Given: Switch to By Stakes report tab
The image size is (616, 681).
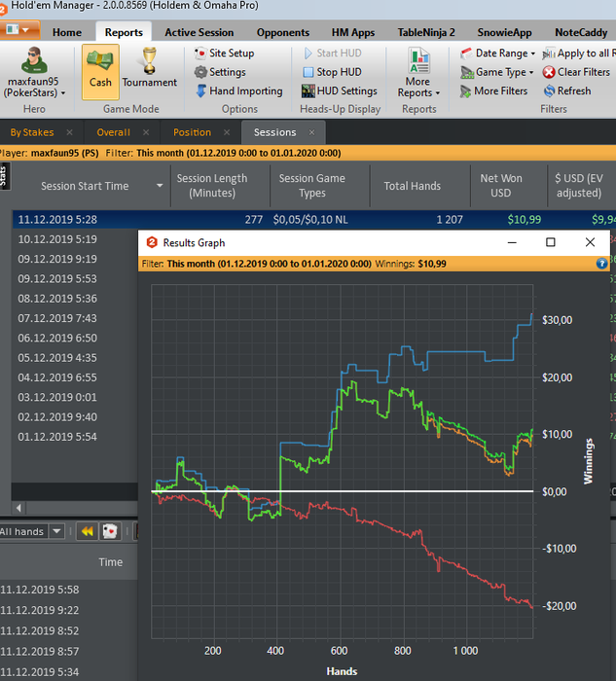Looking at the screenshot, I should (32, 132).
